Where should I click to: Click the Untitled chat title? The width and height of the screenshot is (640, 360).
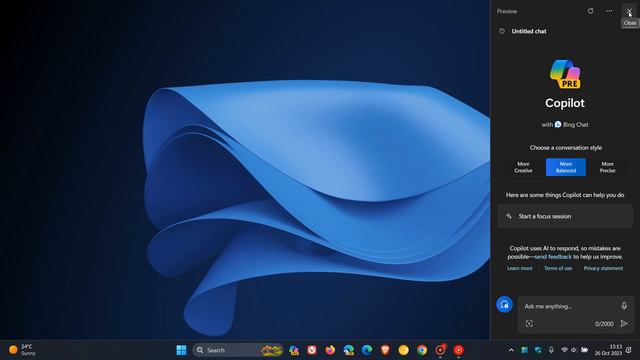529,31
